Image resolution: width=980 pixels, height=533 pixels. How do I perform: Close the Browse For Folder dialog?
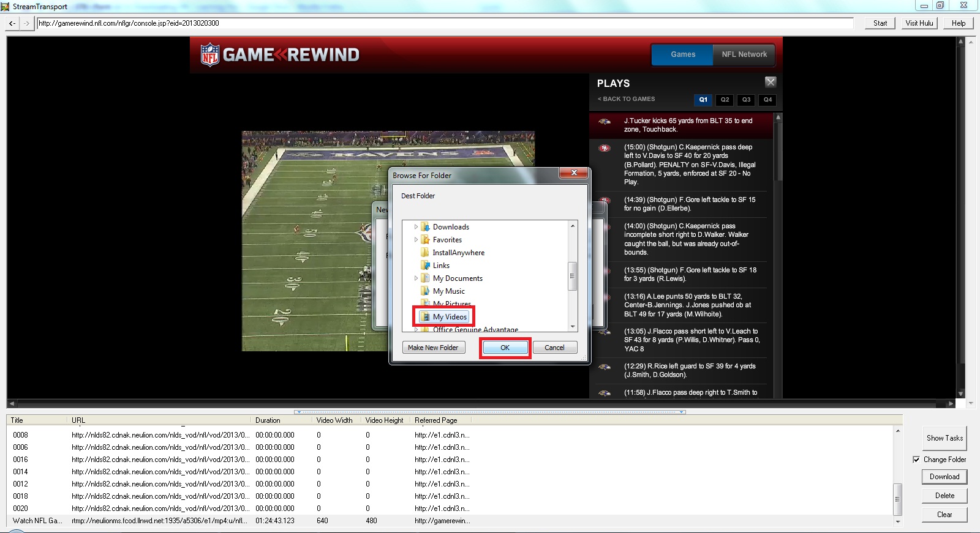574,173
